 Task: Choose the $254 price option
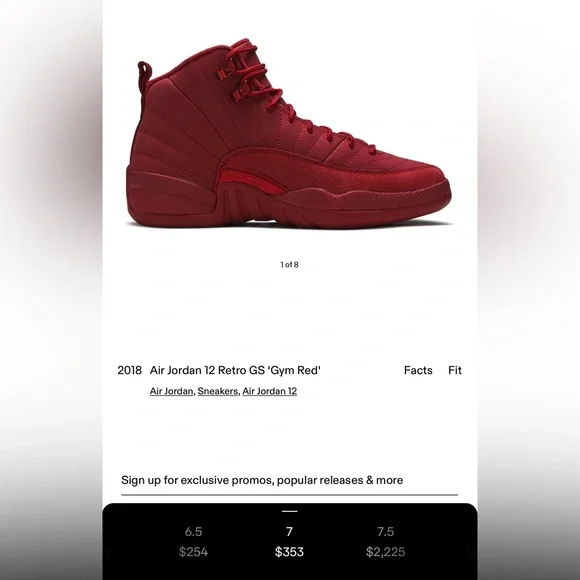click(x=193, y=552)
